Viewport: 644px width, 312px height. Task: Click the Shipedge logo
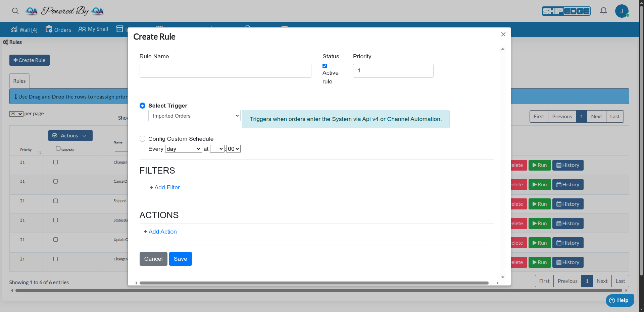(x=566, y=11)
